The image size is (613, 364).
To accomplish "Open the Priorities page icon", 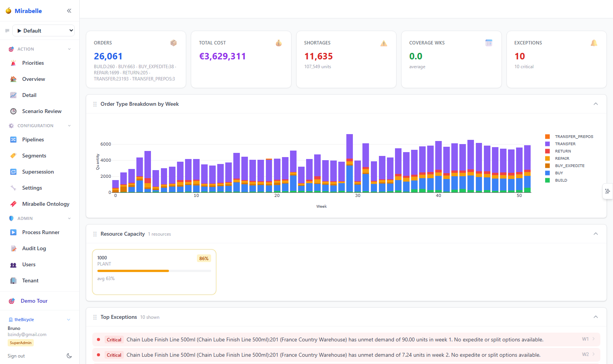I will (13, 63).
